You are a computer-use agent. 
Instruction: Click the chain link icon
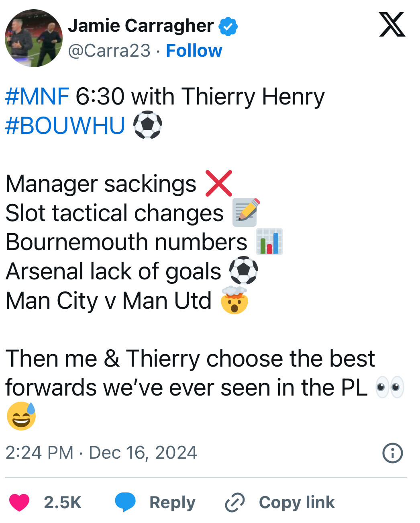click(x=235, y=502)
